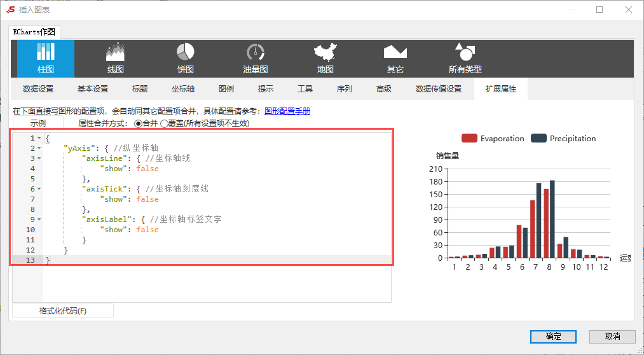
Task: Close the 插入图表 dialog window
Action: pos(628,10)
